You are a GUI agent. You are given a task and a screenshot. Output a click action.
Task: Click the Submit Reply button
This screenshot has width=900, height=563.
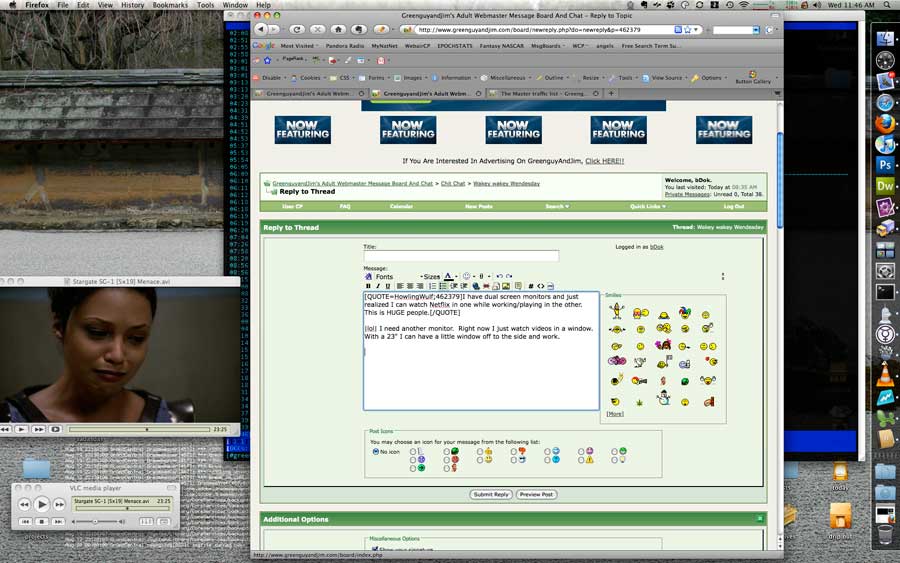click(490, 494)
